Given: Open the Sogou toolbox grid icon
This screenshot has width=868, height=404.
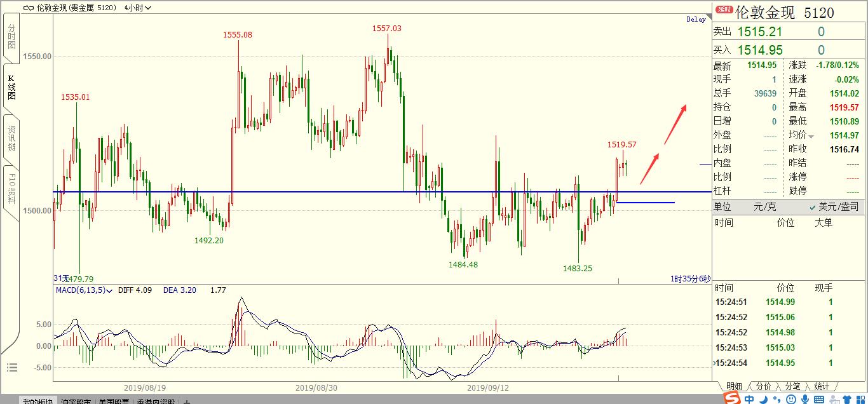Looking at the screenshot, I should [861, 399].
